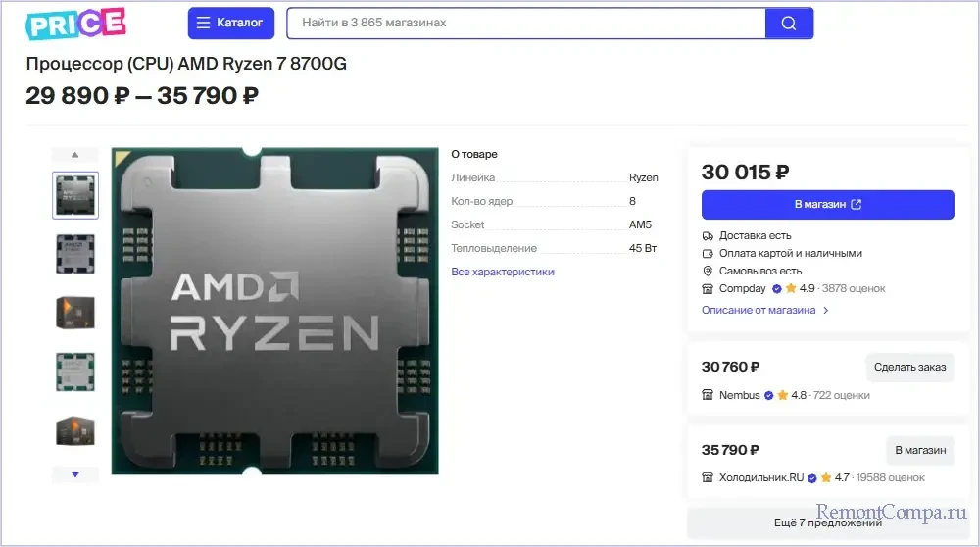Select the second CPU thumbnail image
Viewport: 980px width, 547px height.
[x=75, y=254]
